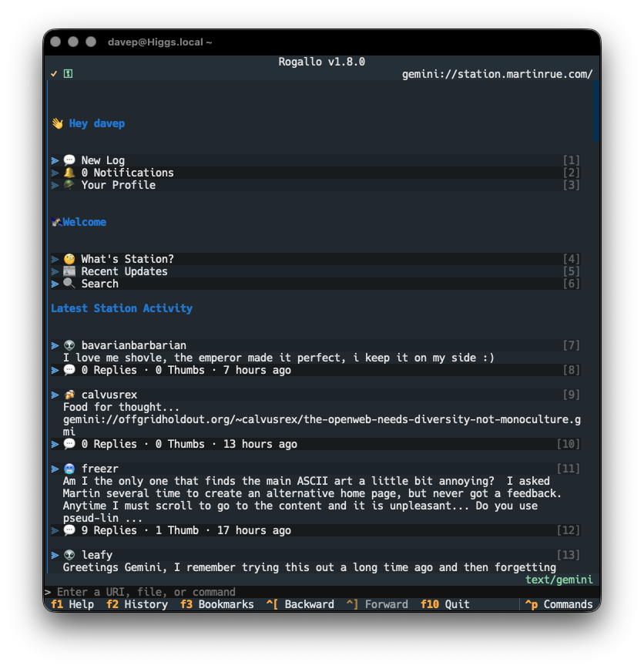Open Your Profile link
The width and height of the screenshot is (644, 669).
316,185
